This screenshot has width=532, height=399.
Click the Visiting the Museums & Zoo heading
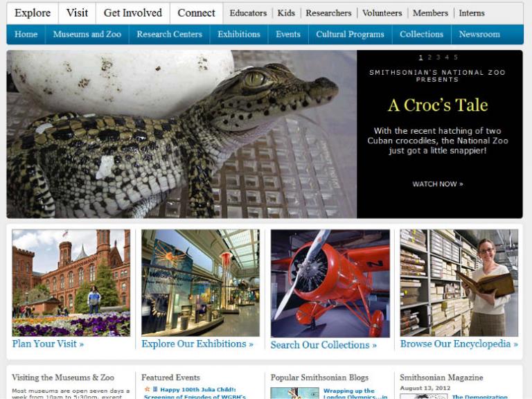(63, 378)
